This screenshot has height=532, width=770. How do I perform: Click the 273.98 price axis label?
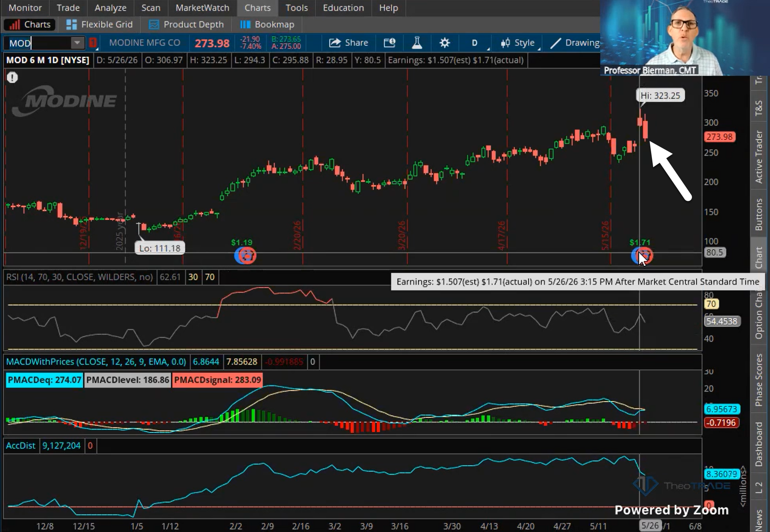click(x=720, y=137)
